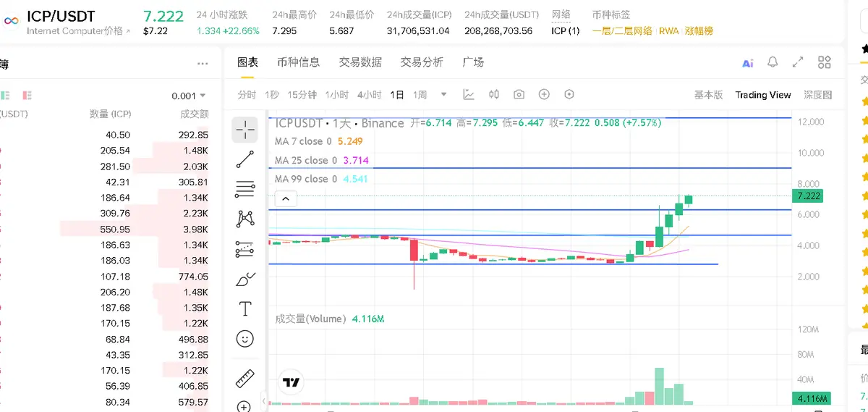Open the Fibonacci/horizontal lines tool

245,190
